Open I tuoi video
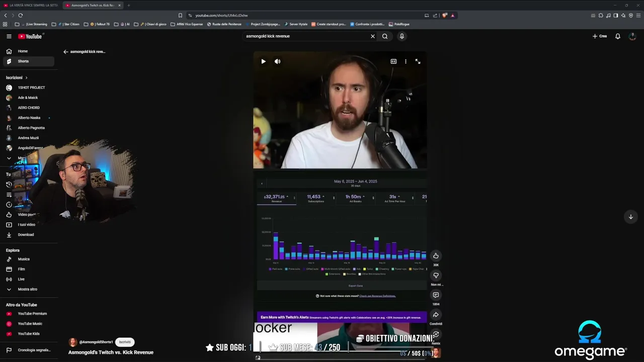The height and width of the screenshot is (362, 644). (x=28, y=225)
